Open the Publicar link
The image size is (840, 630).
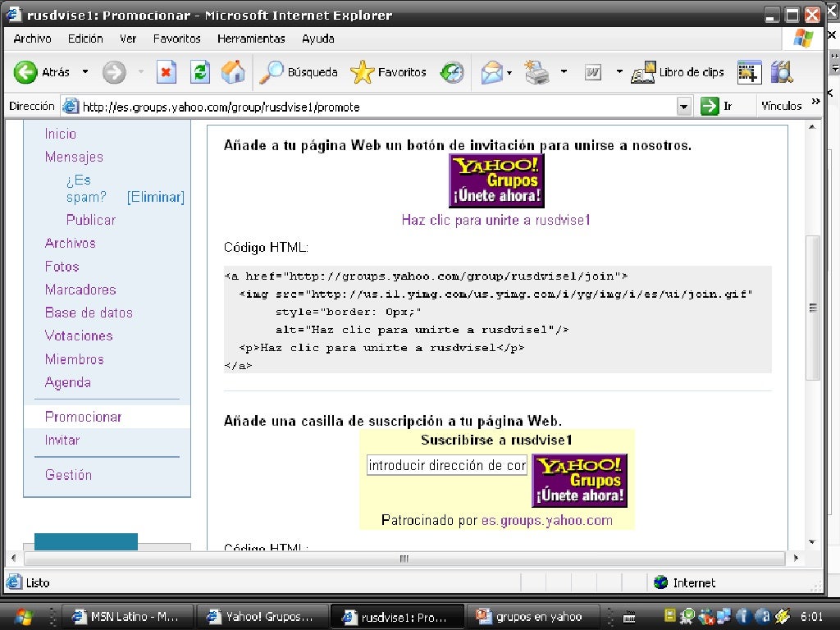[91, 220]
